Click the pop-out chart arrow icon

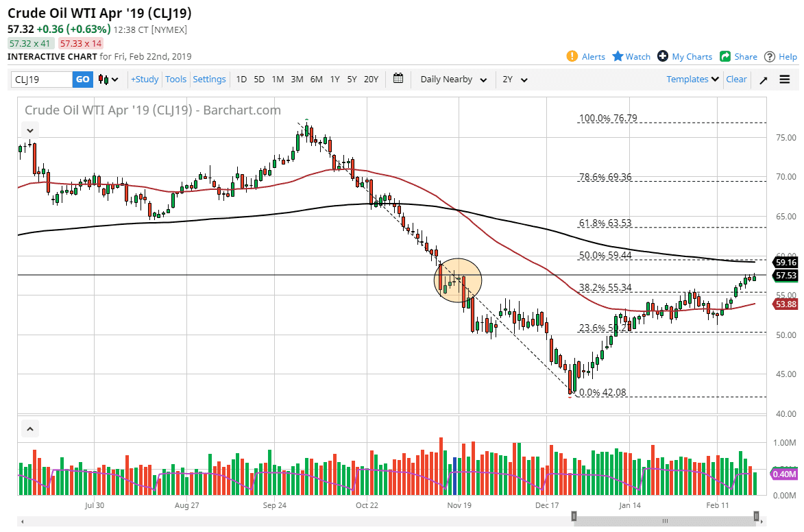click(x=764, y=80)
